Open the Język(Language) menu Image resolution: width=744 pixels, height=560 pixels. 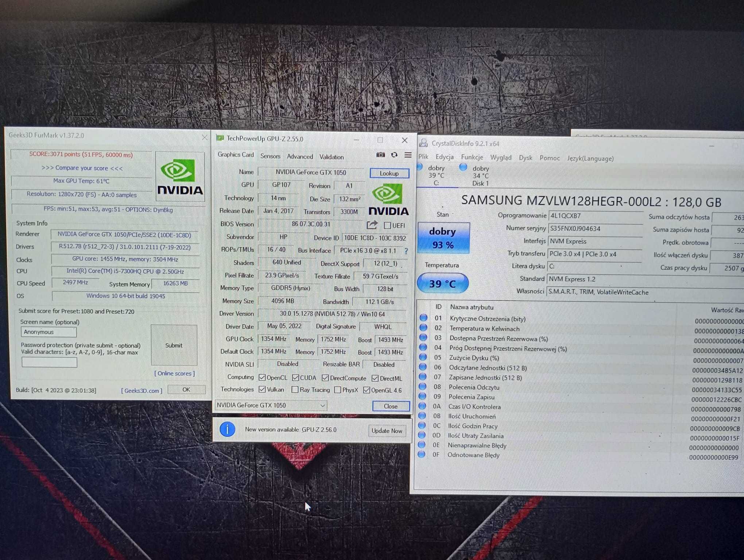pyautogui.click(x=590, y=159)
